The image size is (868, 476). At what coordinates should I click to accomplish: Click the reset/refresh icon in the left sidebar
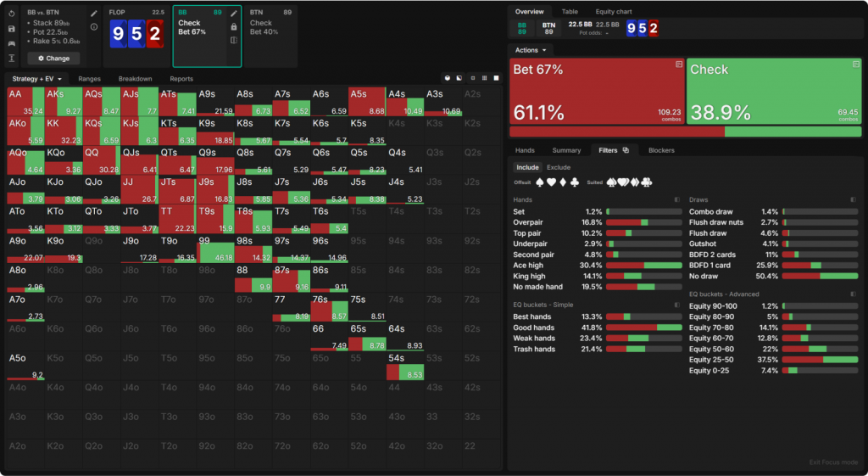[12, 14]
